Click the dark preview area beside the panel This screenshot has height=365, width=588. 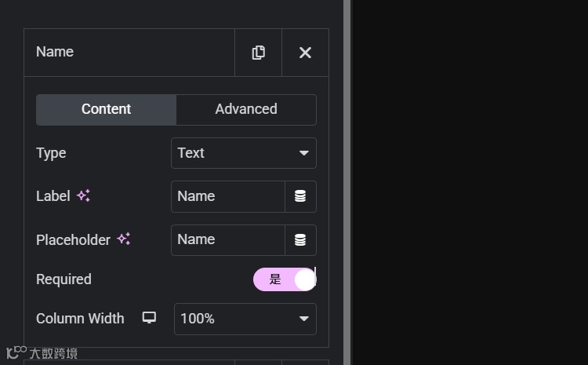[x=470, y=181]
